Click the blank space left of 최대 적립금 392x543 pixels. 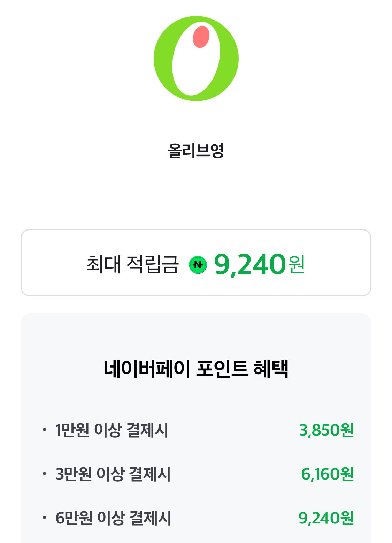click(x=52, y=264)
